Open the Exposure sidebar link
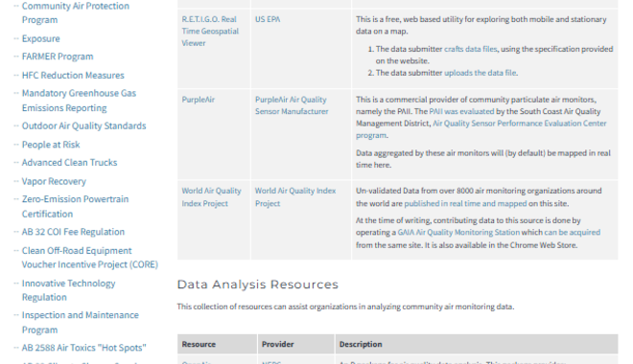633x364 pixels. (41, 38)
